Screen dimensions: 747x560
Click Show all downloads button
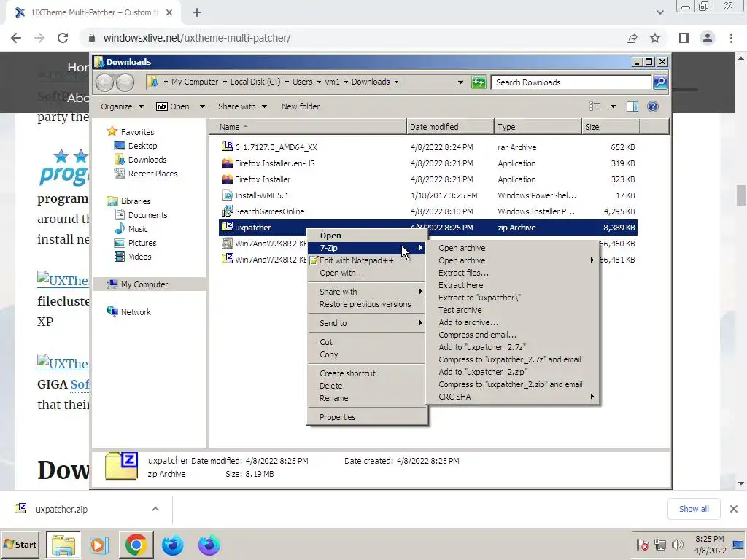694,509
